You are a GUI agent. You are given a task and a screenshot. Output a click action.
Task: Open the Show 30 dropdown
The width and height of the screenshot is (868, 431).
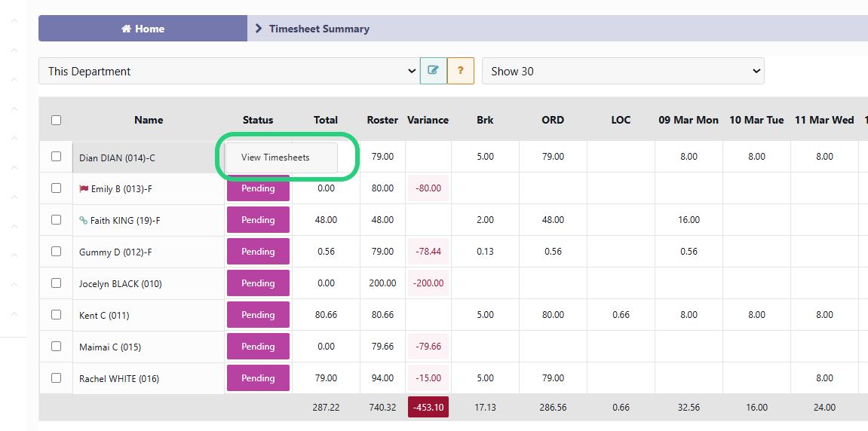point(623,72)
